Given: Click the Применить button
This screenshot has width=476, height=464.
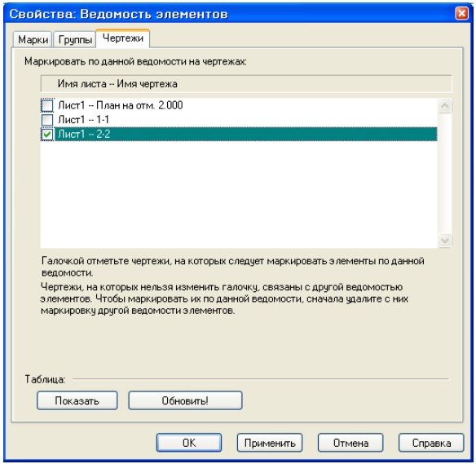Looking at the screenshot, I should tap(270, 443).
